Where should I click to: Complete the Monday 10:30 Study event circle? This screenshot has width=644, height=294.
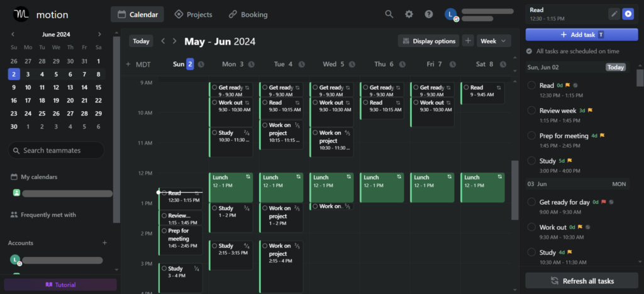click(214, 133)
